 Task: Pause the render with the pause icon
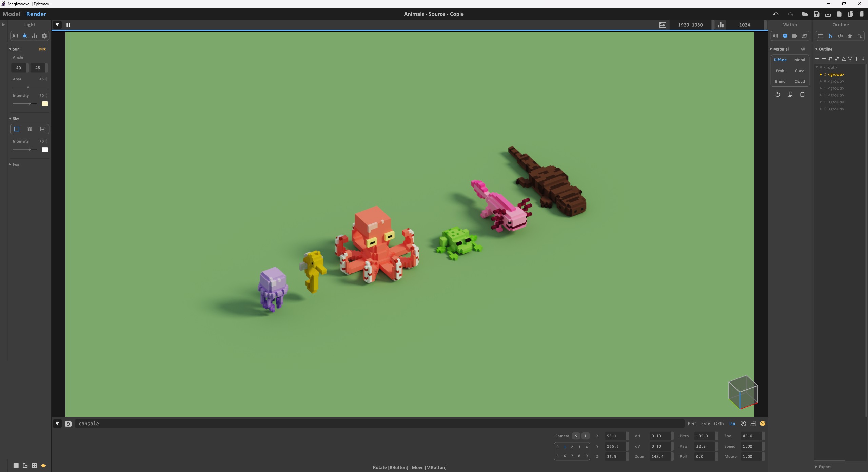pyautogui.click(x=68, y=25)
